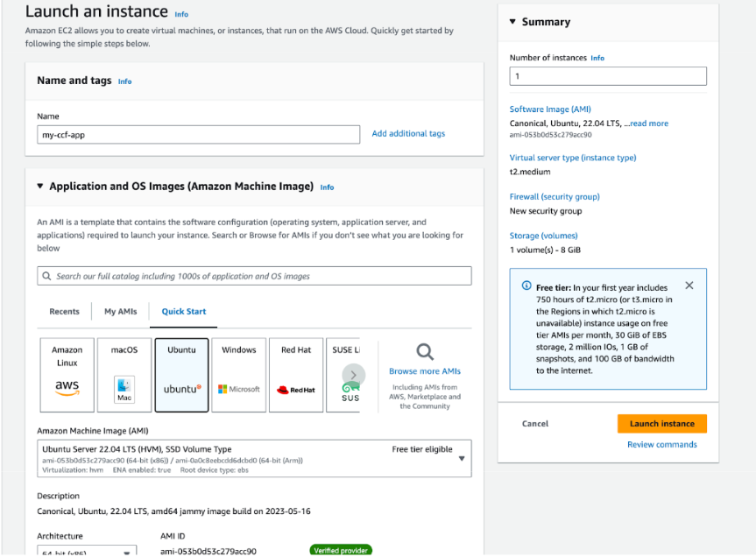The width and height of the screenshot is (756, 557).
Task: Collapse Application and OS Images section
Action: point(40,186)
